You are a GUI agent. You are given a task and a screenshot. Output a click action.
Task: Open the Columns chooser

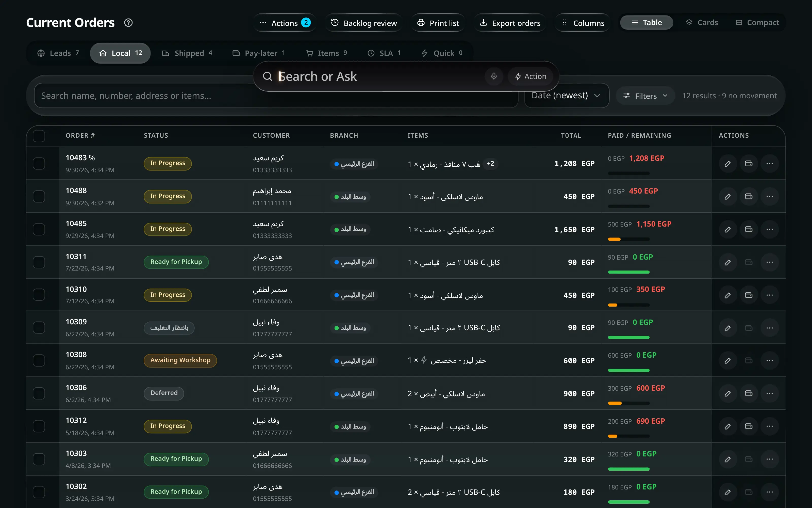[x=582, y=23]
